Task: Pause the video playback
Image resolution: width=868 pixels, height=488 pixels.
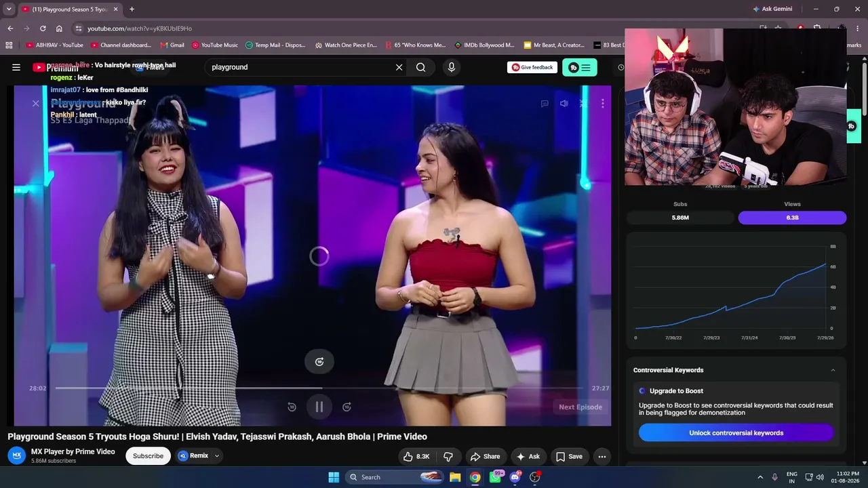Action: [319, 407]
